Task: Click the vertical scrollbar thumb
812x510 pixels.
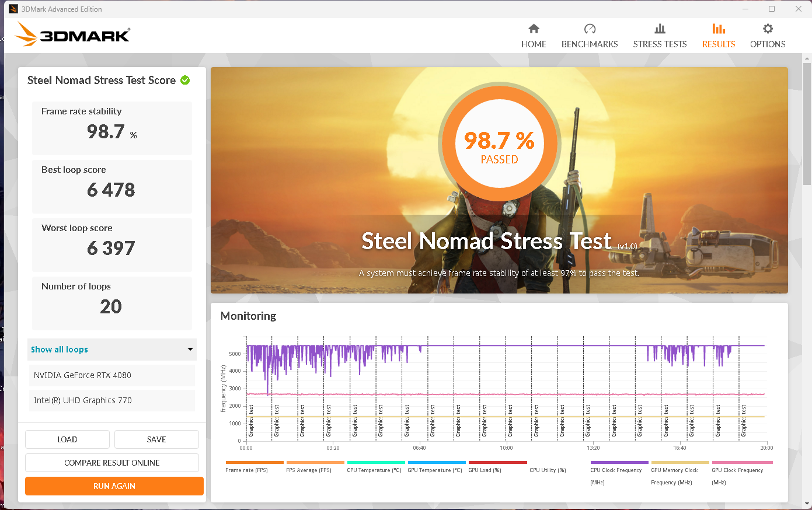Action: pyautogui.click(x=807, y=123)
